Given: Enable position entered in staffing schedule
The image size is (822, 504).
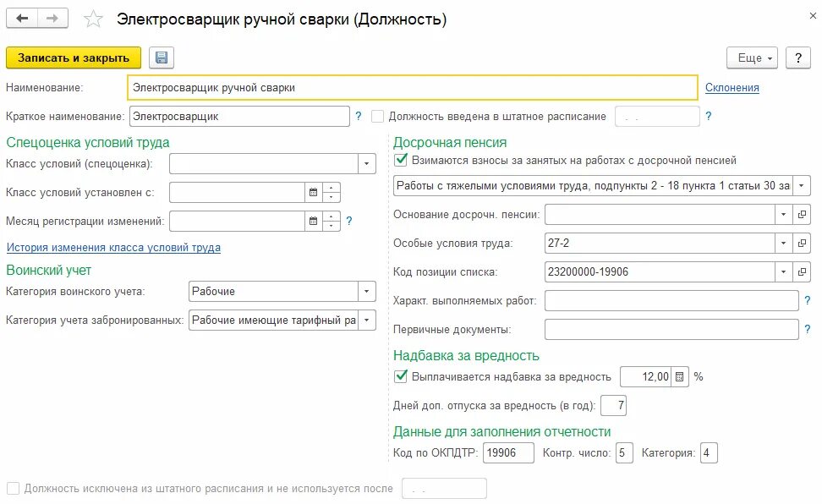Looking at the screenshot, I should pos(378,117).
